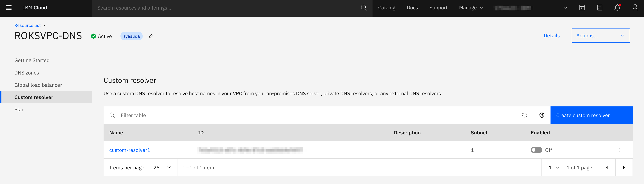Click Create custom resolver button
The image size is (644, 184).
[x=591, y=115]
